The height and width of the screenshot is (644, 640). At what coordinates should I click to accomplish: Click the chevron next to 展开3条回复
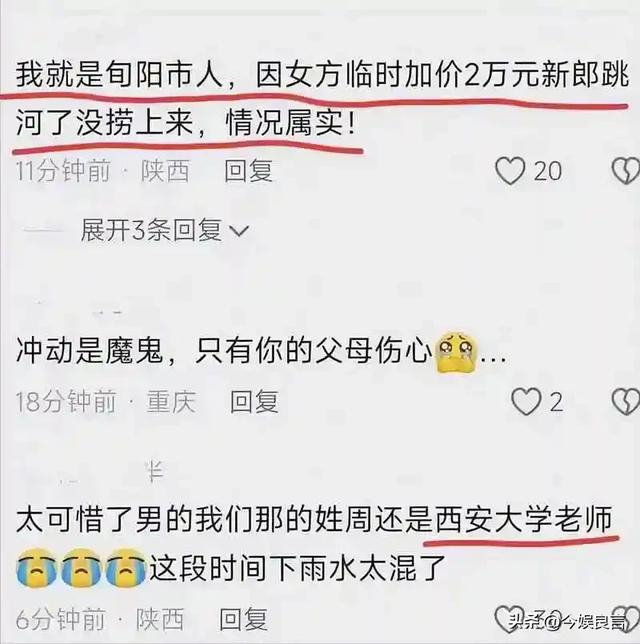pyautogui.click(x=239, y=231)
